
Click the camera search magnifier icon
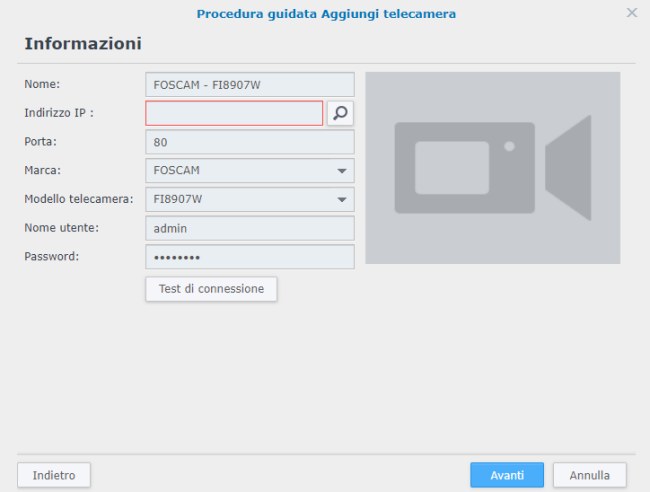click(340, 113)
